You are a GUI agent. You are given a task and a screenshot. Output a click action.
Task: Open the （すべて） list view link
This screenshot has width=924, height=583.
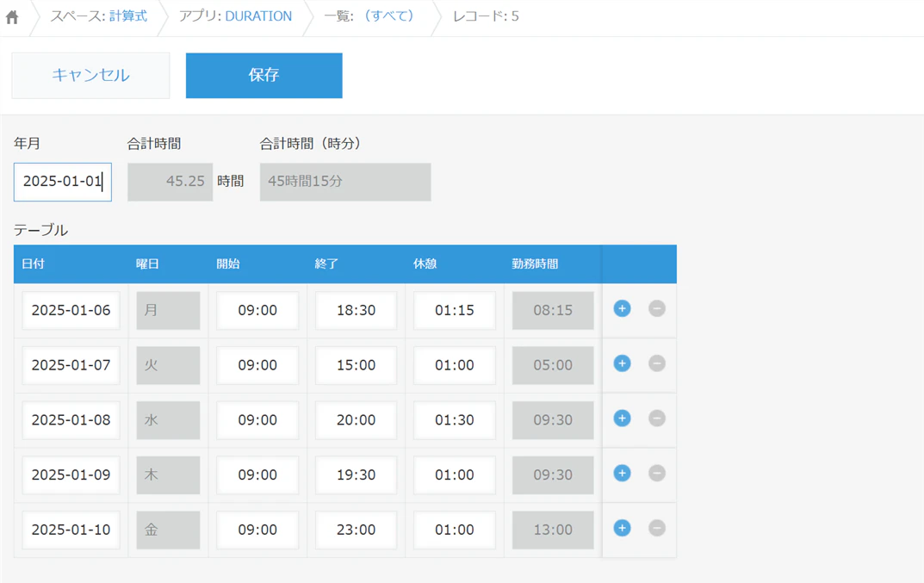point(389,16)
